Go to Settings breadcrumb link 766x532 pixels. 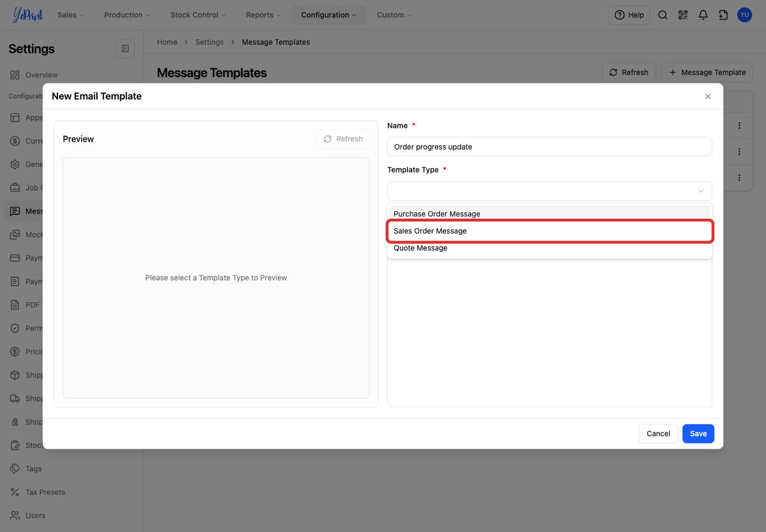click(210, 42)
